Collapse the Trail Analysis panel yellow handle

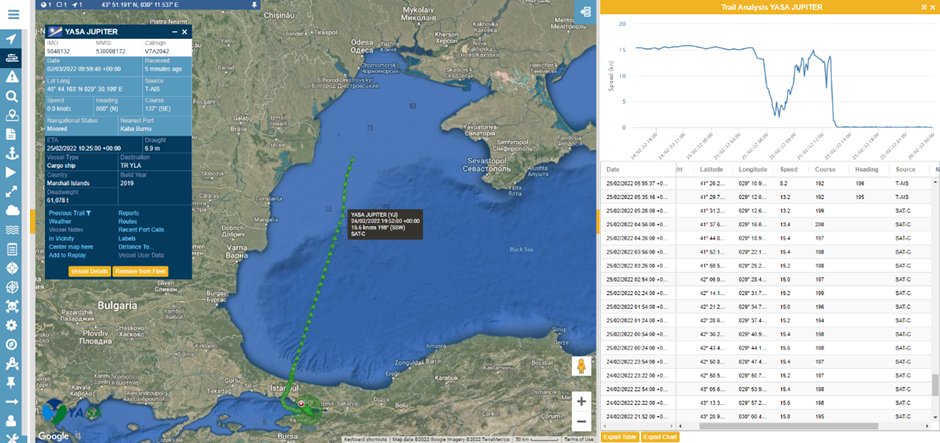click(x=598, y=221)
